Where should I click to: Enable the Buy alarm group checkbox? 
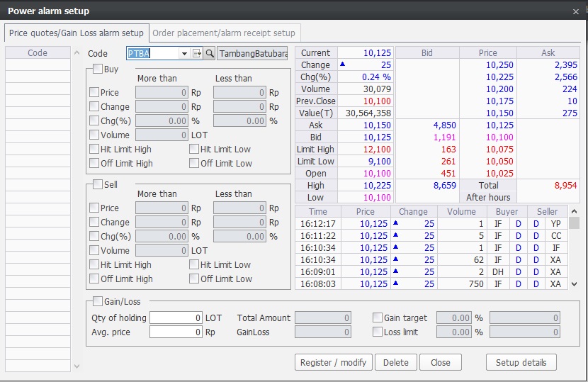(x=98, y=69)
